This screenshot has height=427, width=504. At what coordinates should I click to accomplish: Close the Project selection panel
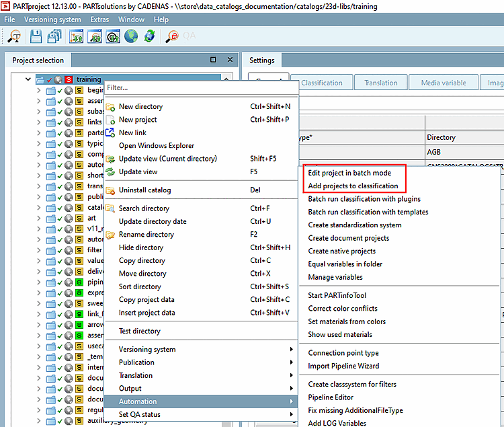click(230, 59)
